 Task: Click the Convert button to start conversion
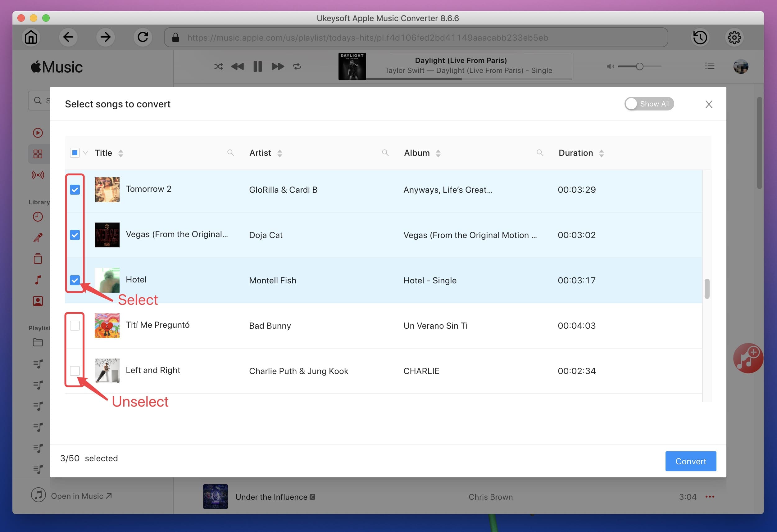691,461
